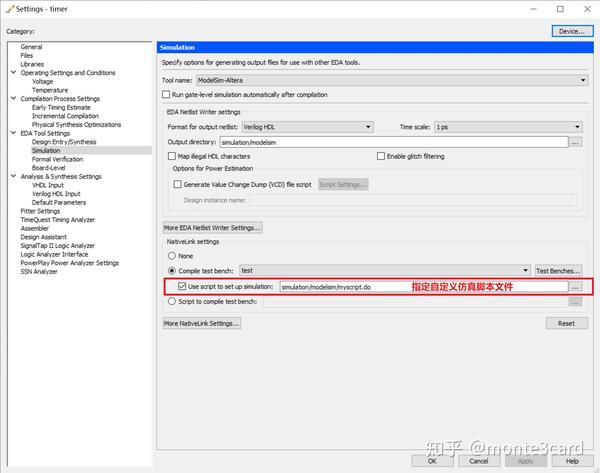The height and width of the screenshot is (473, 600).
Task: Collapse Operating Settings and Conditions node
Action: point(13,72)
